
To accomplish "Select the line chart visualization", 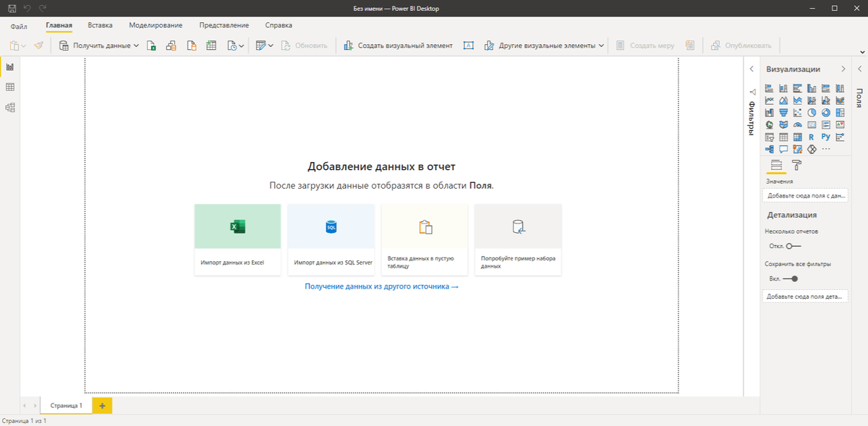I will pyautogui.click(x=770, y=101).
